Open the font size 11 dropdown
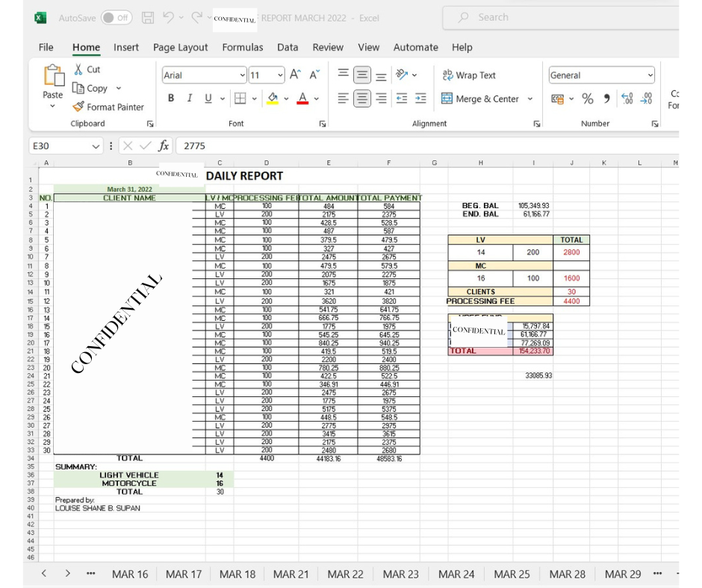 pyautogui.click(x=280, y=75)
